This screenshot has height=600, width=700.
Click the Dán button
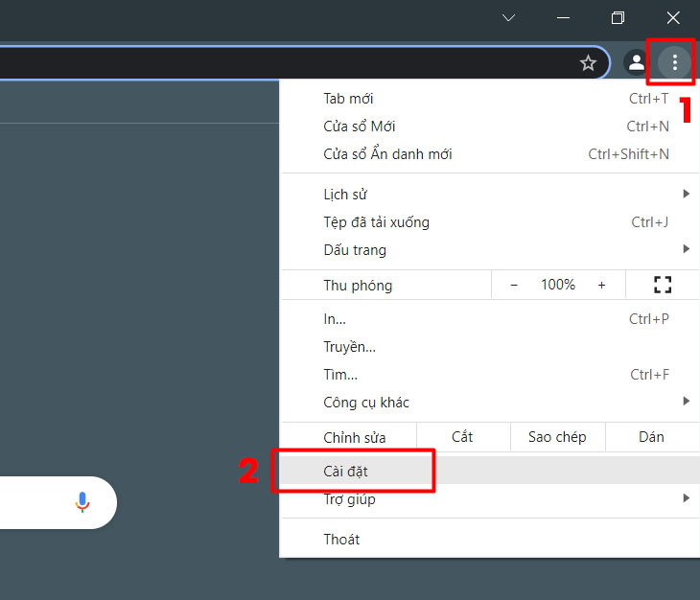651,437
